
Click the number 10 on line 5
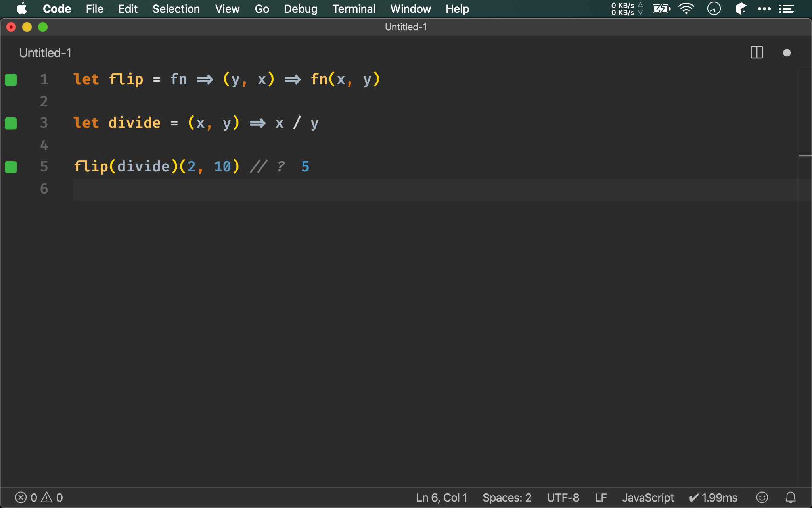pyautogui.click(x=222, y=167)
